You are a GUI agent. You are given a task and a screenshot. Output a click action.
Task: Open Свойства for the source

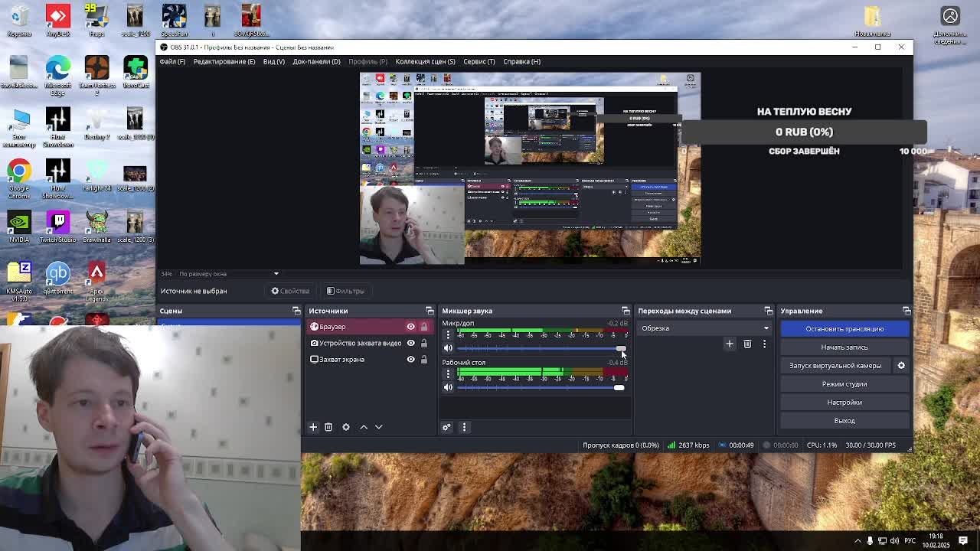(290, 291)
